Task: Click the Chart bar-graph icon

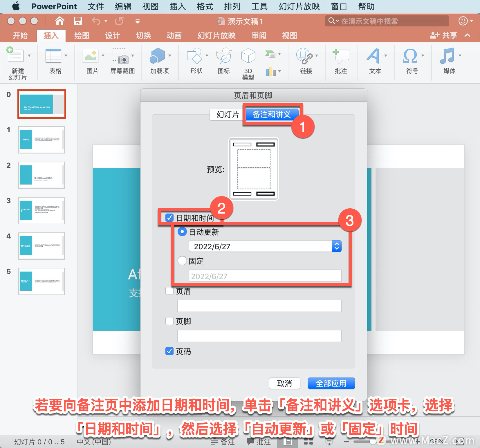Action: point(270,71)
